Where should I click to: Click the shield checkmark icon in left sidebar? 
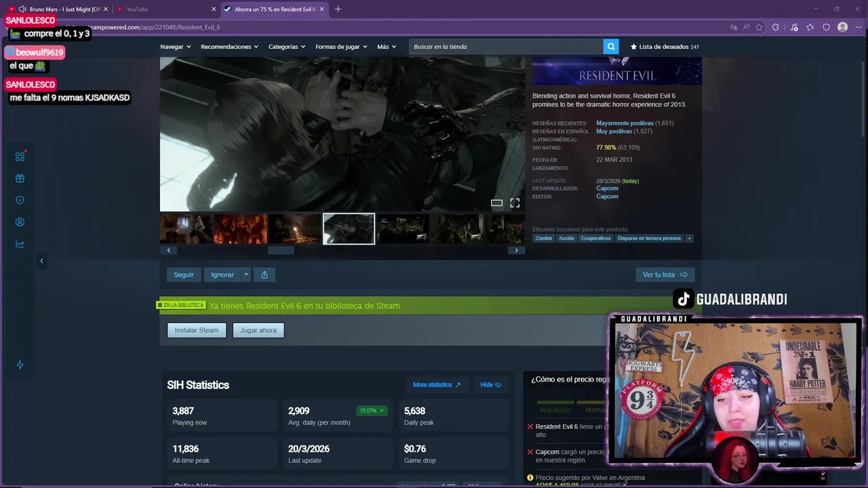click(20, 201)
